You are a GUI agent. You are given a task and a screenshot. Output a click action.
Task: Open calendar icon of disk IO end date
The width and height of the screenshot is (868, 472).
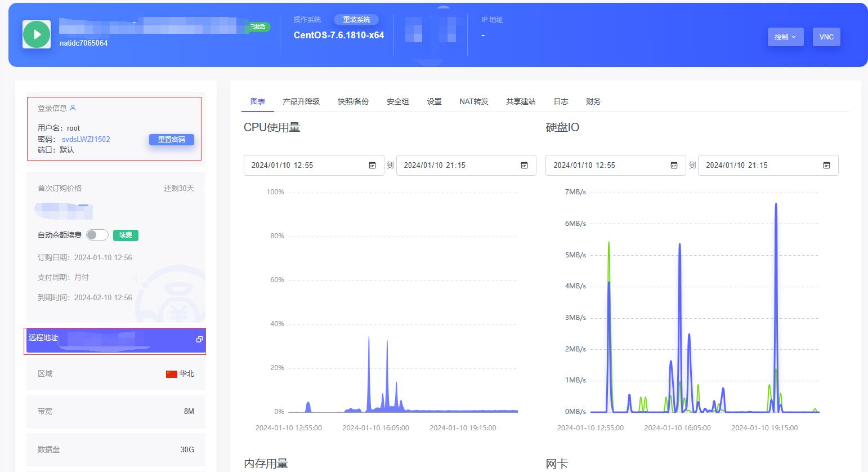click(826, 165)
